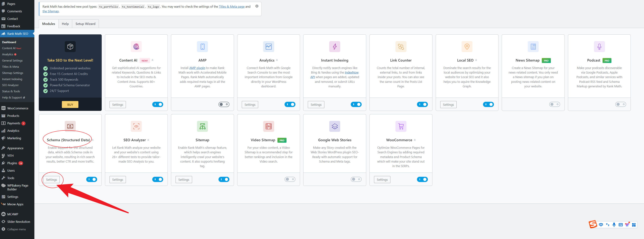Click the Podcast microphone icon
Viewport: 644px width, 239px height.
(x=599, y=47)
